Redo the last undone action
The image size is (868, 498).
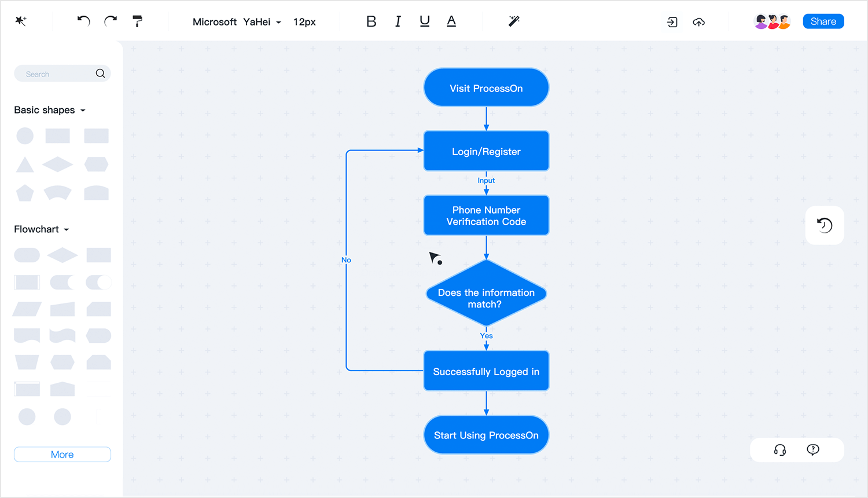[x=111, y=21]
